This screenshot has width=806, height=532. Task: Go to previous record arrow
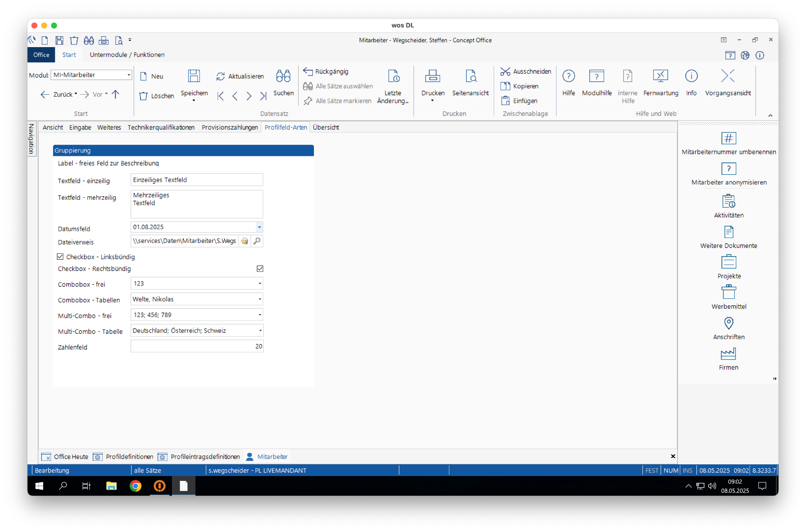[x=235, y=96]
